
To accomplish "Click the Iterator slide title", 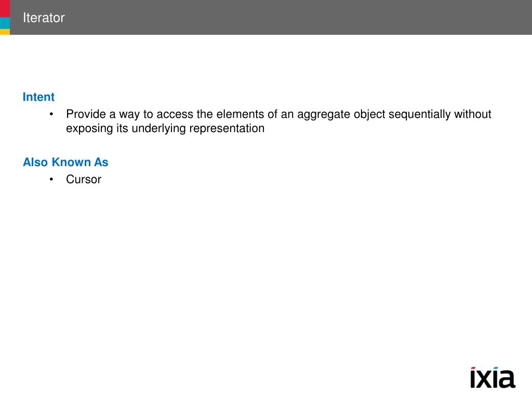I will coord(44,18).
